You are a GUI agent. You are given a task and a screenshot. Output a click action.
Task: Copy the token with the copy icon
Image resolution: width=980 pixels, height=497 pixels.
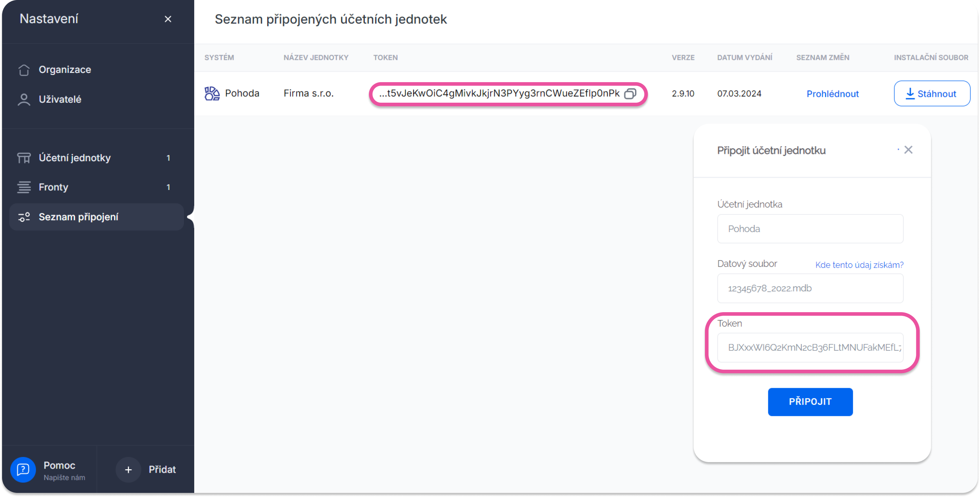[x=630, y=93]
